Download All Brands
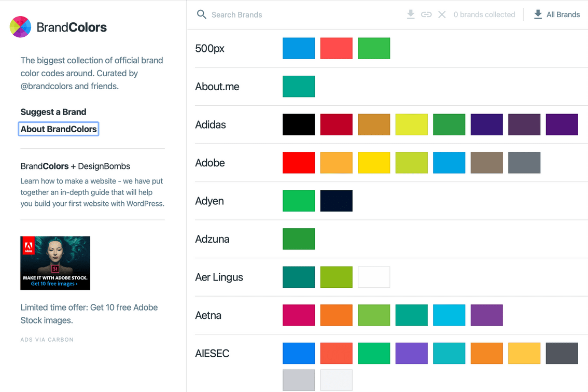 (x=557, y=15)
